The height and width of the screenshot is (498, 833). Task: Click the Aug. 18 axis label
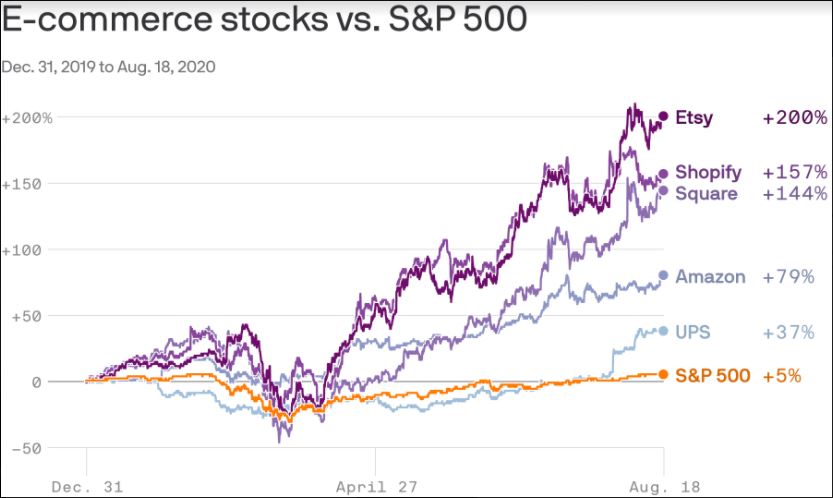click(x=665, y=488)
